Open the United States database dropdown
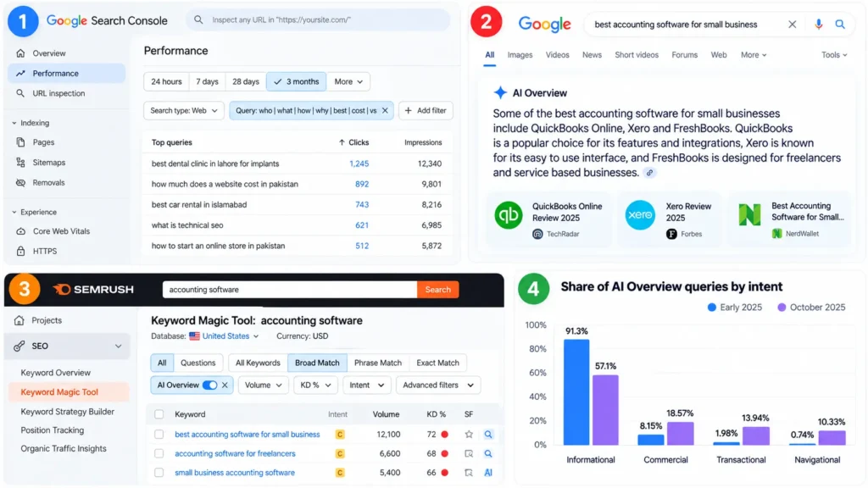 (x=224, y=335)
